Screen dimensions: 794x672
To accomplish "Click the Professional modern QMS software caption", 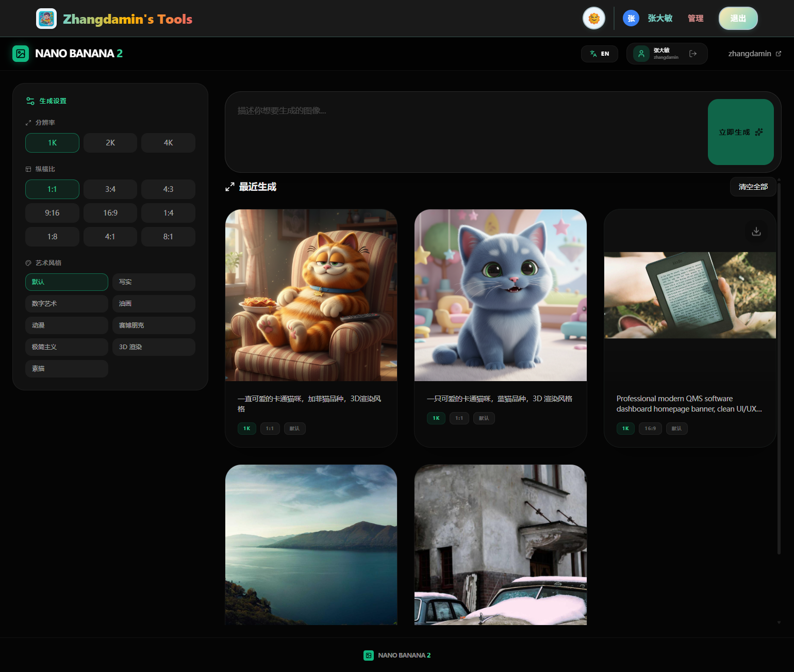I will click(x=689, y=404).
